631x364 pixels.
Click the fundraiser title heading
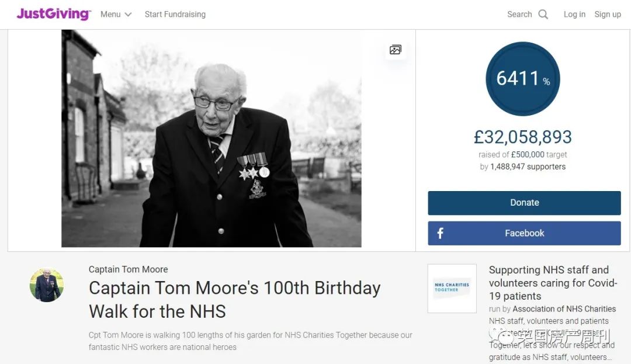pos(234,299)
